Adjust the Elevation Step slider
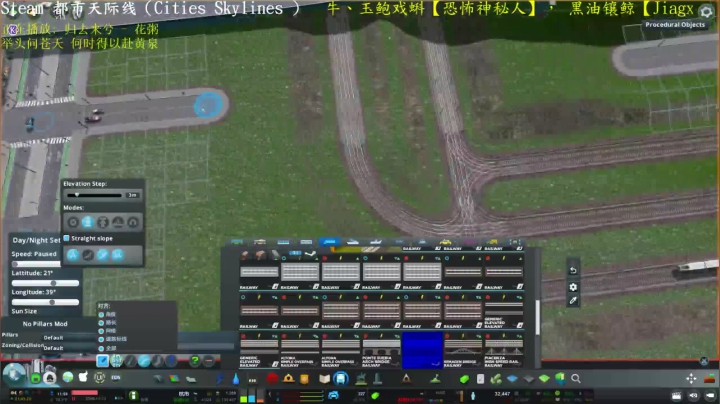720x404 pixels. click(x=95, y=195)
